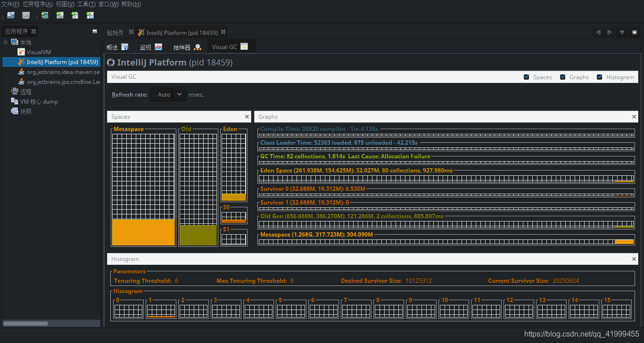644x343 pixels.
Task: Click the 抽样器 sampler icon
Action: [x=198, y=47]
